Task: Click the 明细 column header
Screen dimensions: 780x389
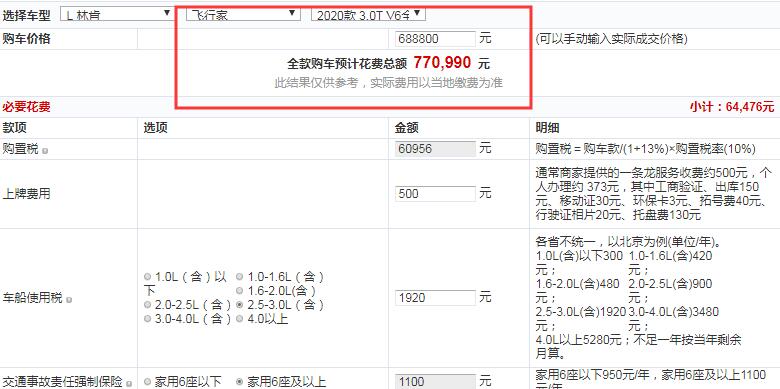Action: point(548,128)
